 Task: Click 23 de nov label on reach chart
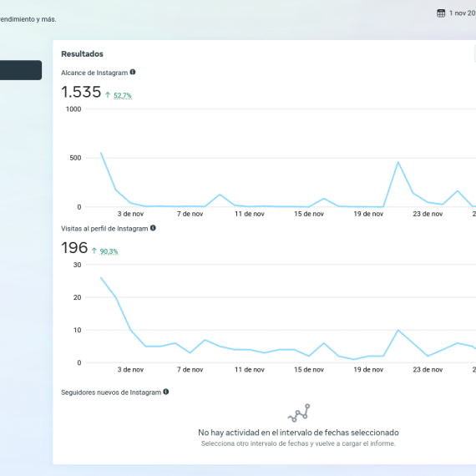coord(428,214)
